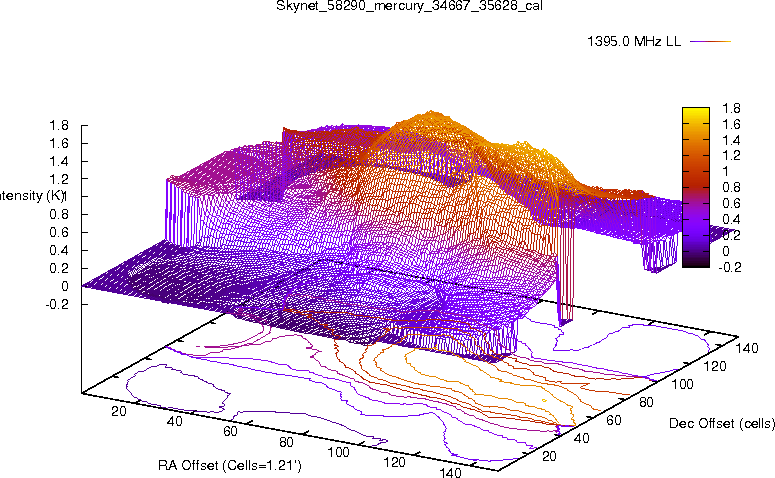Image resolution: width=775 pixels, height=478 pixels.
Task: Click the -0.2 tick on the color bar
Action: coord(729,267)
